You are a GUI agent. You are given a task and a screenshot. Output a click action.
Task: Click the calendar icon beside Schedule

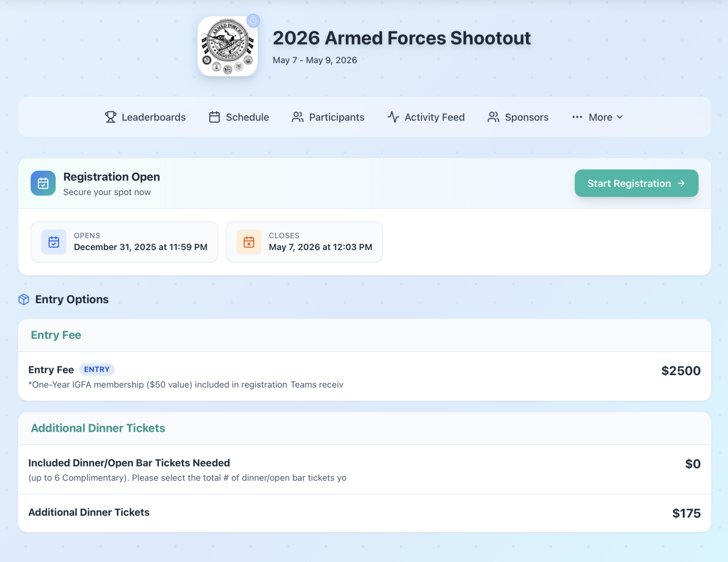tap(214, 117)
